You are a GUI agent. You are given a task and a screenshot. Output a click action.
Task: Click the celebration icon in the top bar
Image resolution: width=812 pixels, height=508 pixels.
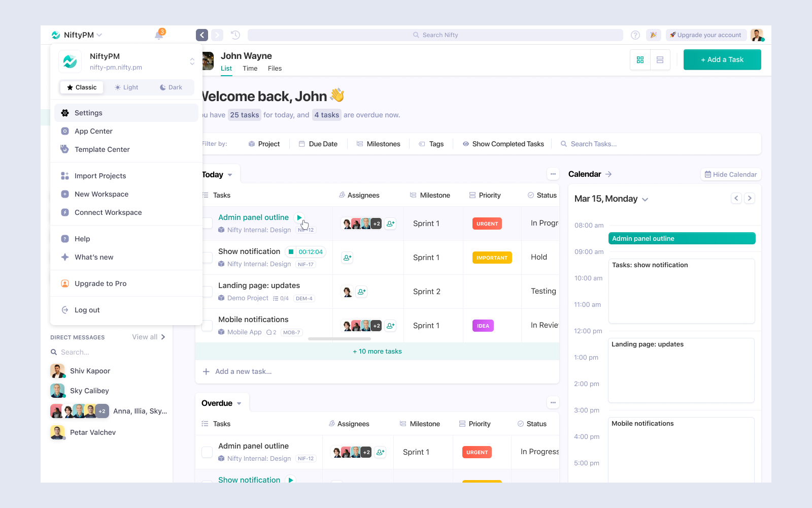click(x=653, y=35)
